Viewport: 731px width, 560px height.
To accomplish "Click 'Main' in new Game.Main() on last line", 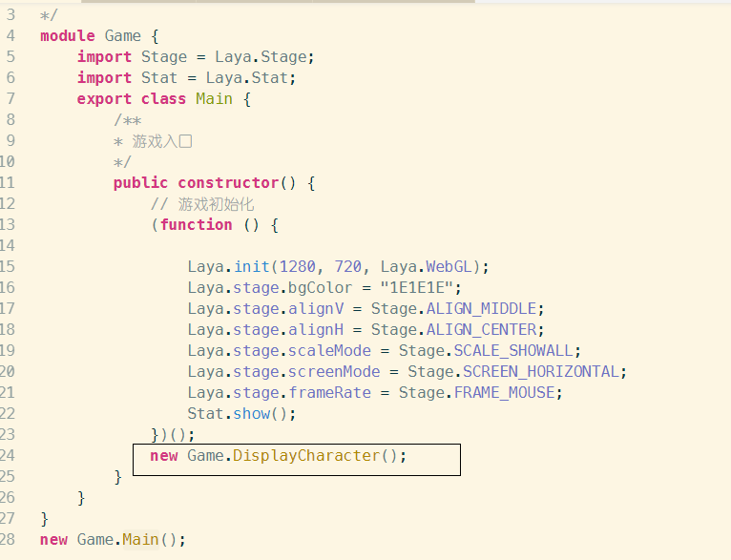I will pos(140,539).
